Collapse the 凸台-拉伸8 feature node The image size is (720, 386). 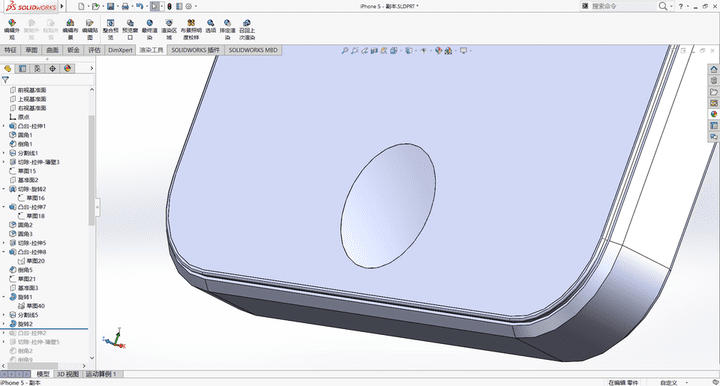pyautogui.click(x=4, y=252)
